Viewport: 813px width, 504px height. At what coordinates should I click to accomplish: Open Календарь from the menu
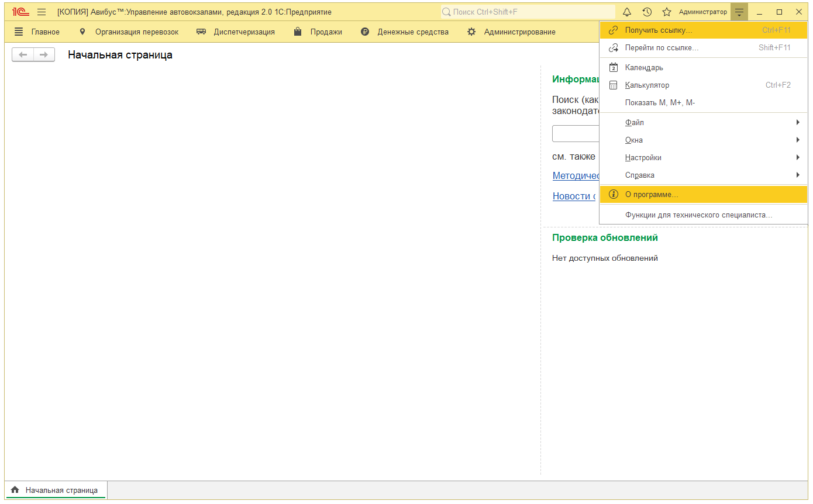[644, 68]
